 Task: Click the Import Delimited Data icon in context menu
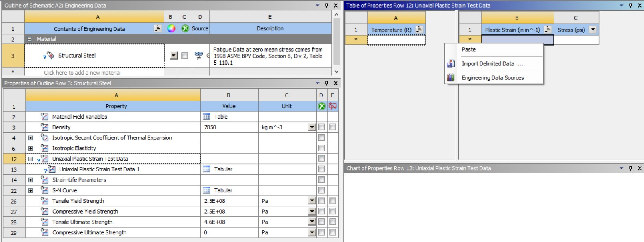click(451, 64)
